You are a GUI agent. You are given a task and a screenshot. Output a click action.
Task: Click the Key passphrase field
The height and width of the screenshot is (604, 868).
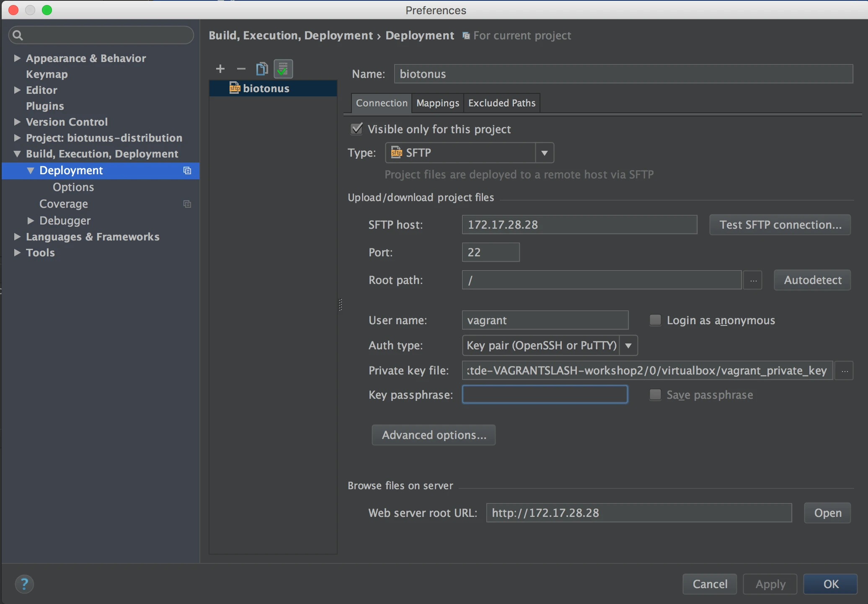(x=545, y=395)
